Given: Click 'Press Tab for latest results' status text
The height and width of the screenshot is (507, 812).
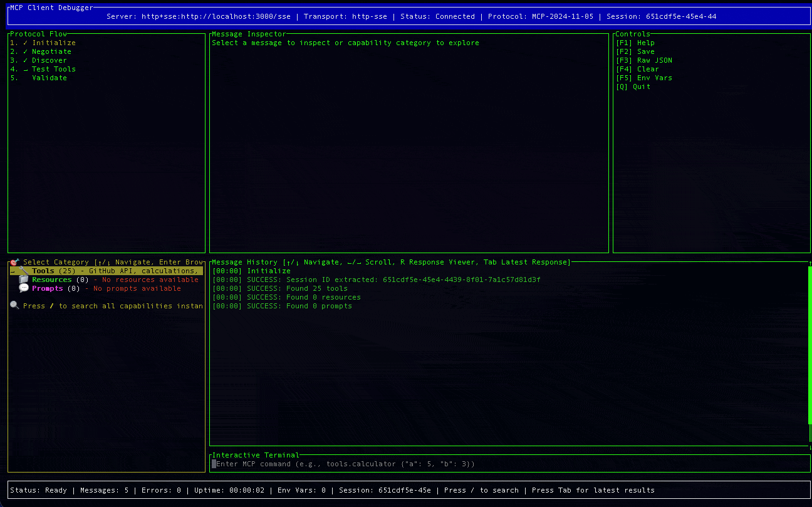Looking at the screenshot, I should point(593,490).
